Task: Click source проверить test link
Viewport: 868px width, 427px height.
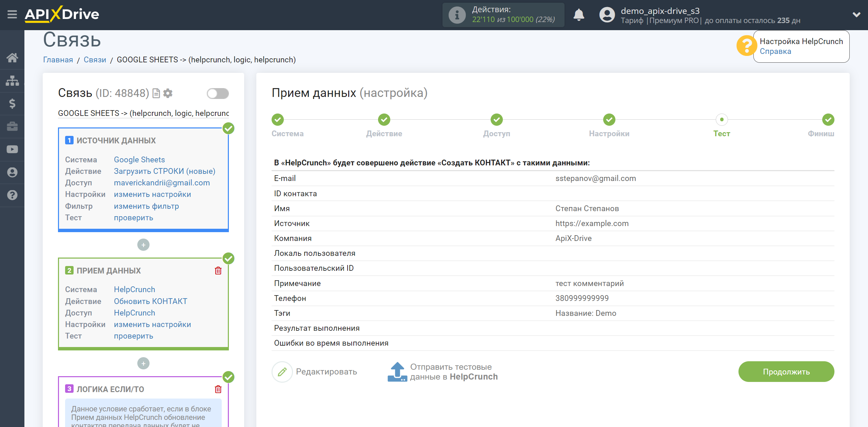Action: click(134, 218)
